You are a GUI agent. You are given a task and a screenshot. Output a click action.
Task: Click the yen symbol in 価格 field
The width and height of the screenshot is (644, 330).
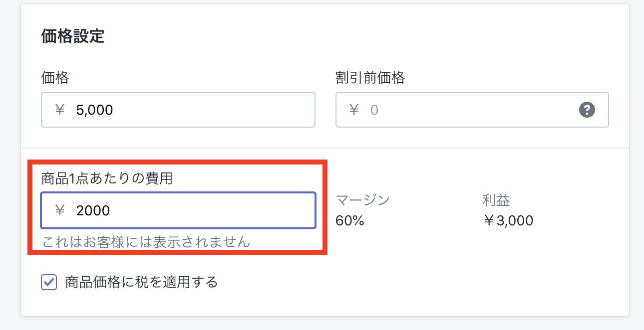click(60, 110)
